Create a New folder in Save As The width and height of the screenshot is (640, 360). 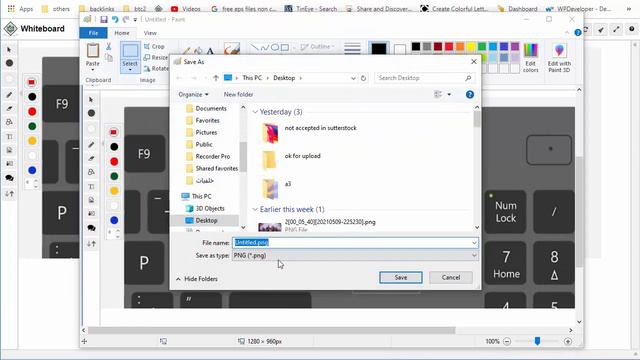tap(238, 94)
